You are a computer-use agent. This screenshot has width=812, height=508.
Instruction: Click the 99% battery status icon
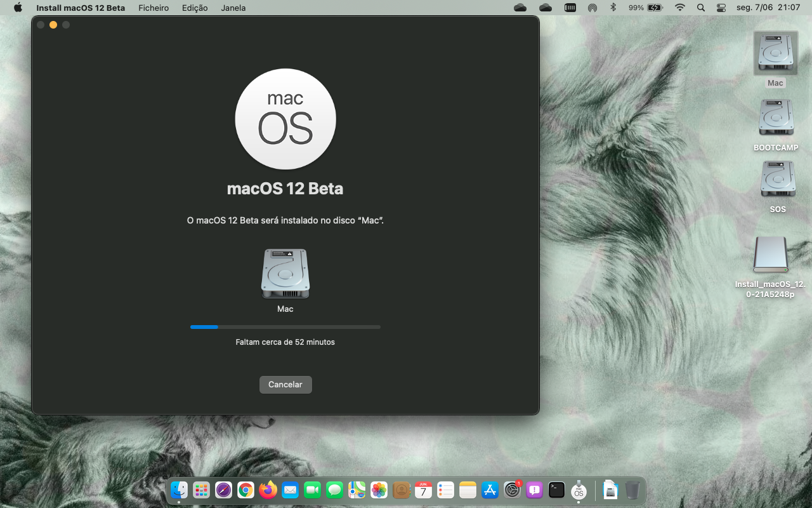pyautogui.click(x=646, y=8)
